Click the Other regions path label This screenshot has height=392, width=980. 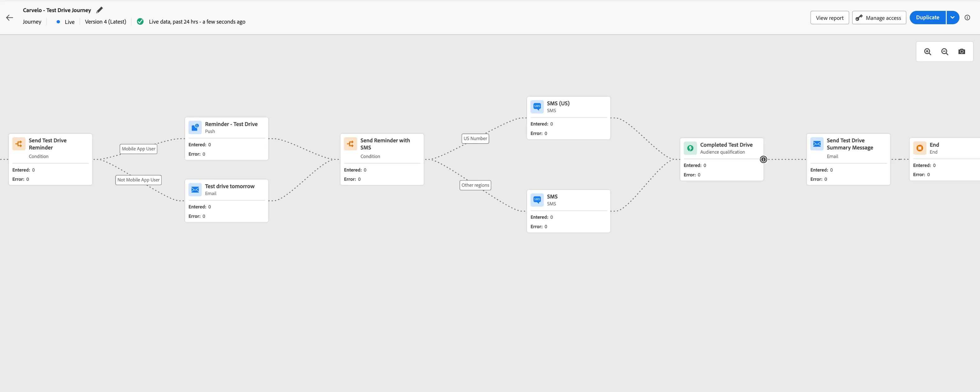click(475, 185)
